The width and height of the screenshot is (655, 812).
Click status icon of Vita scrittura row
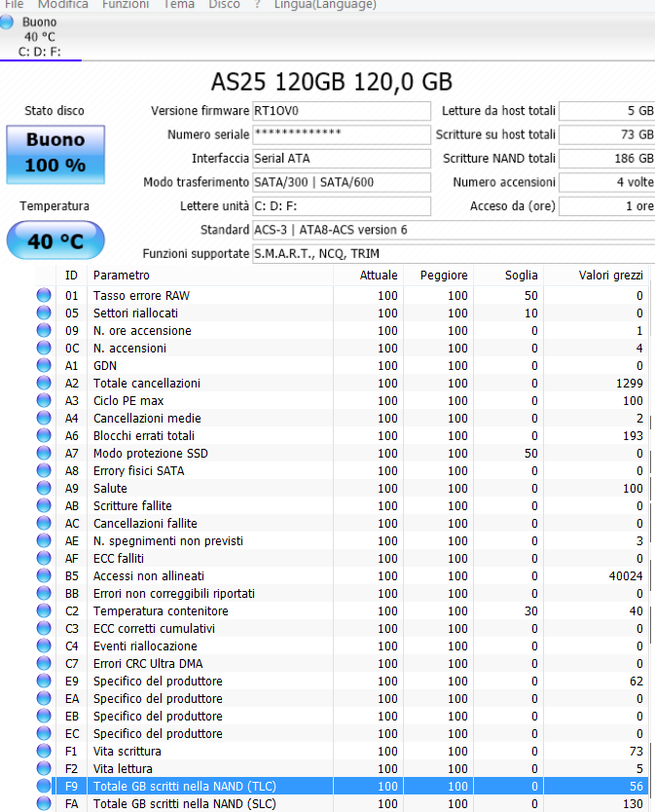pyautogui.click(x=44, y=751)
